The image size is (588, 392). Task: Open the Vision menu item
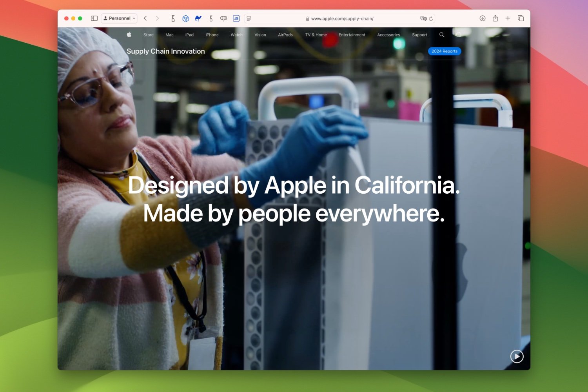pyautogui.click(x=260, y=35)
